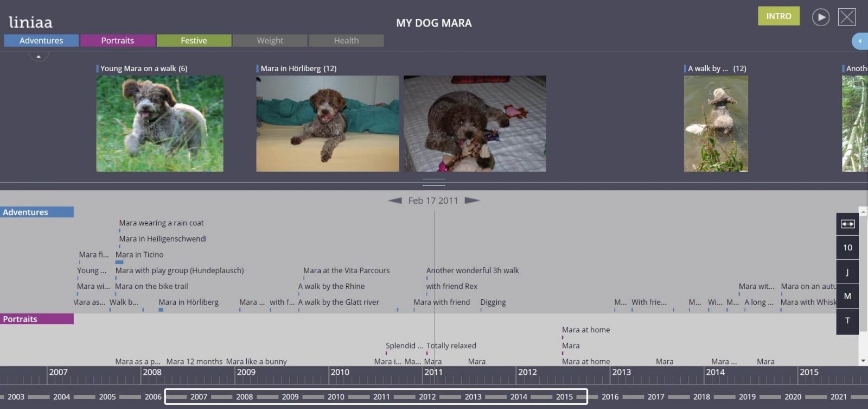
Task: Click the fit-width double arrow icon
Action: (x=847, y=224)
